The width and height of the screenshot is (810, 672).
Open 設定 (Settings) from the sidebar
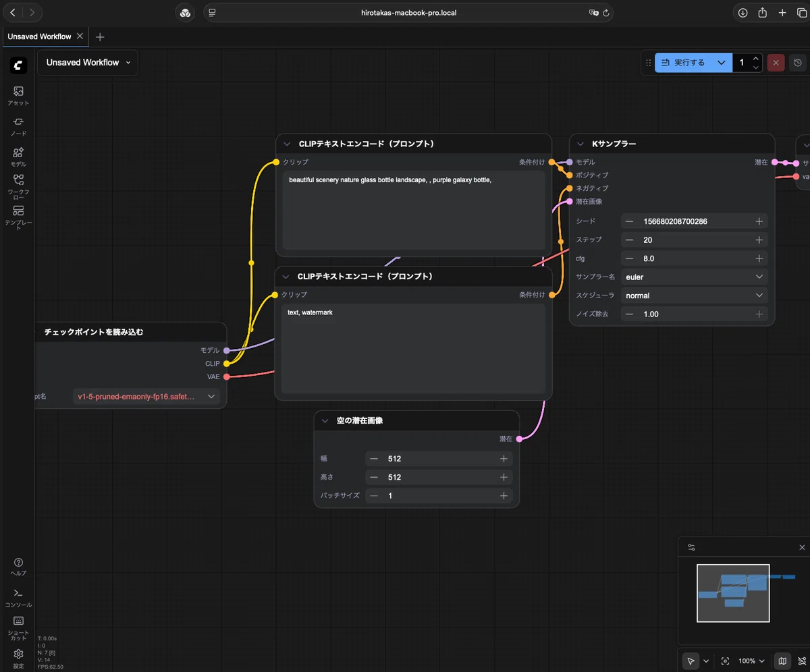point(18,658)
